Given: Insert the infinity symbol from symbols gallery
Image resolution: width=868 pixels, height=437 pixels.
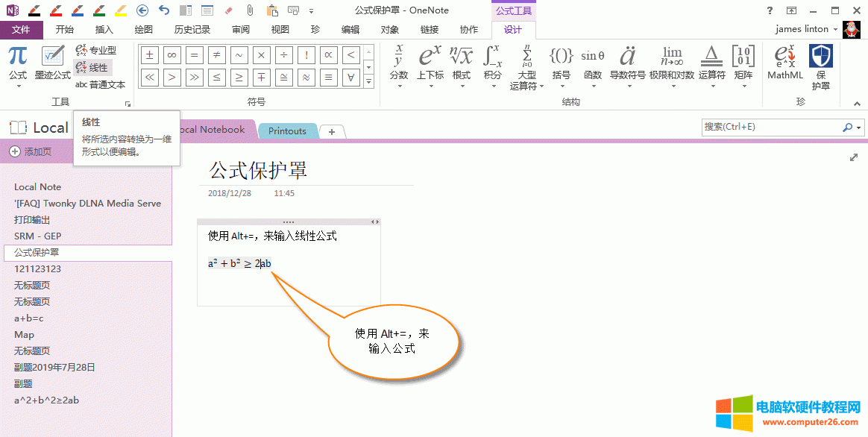Looking at the screenshot, I should pyautogui.click(x=172, y=55).
